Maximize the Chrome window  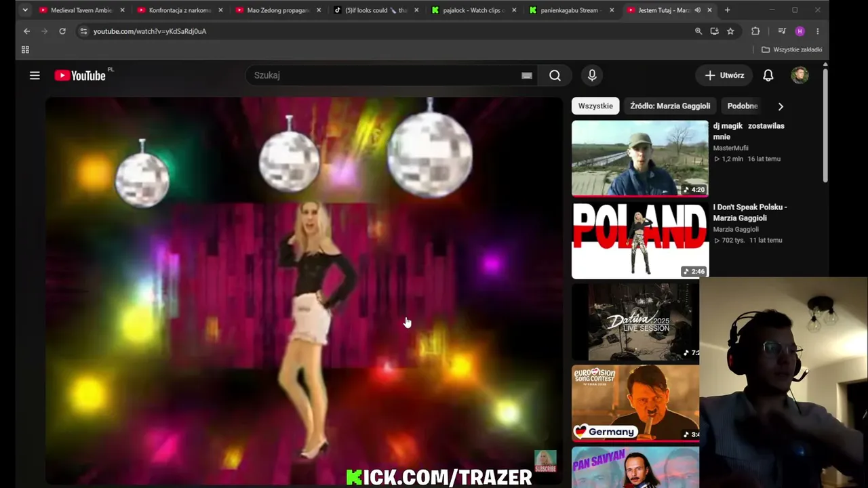(794, 10)
